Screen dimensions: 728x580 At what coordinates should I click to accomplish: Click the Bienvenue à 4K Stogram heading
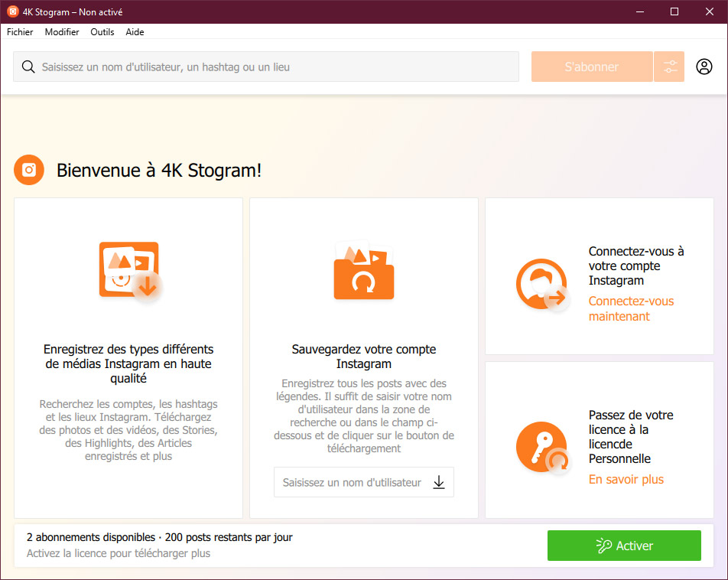pyautogui.click(x=159, y=171)
